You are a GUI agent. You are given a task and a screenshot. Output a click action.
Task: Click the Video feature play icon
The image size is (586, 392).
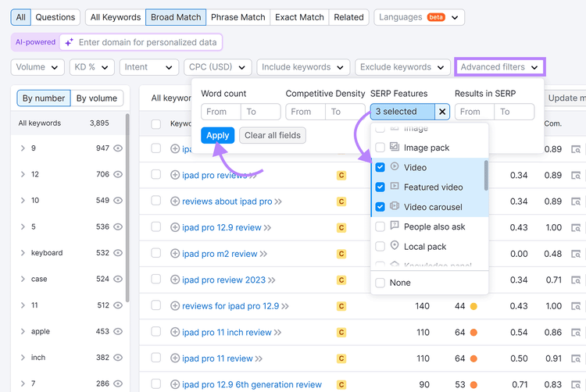[x=395, y=166]
